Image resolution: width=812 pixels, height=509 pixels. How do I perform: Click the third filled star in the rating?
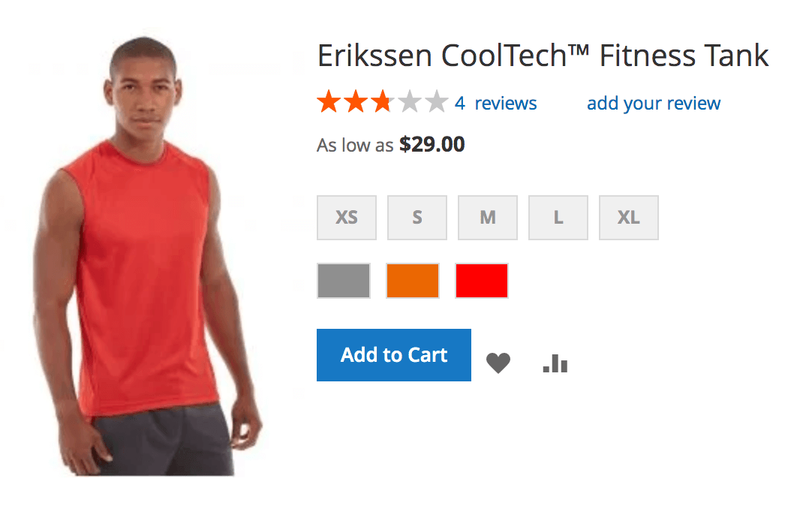[382, 102]
